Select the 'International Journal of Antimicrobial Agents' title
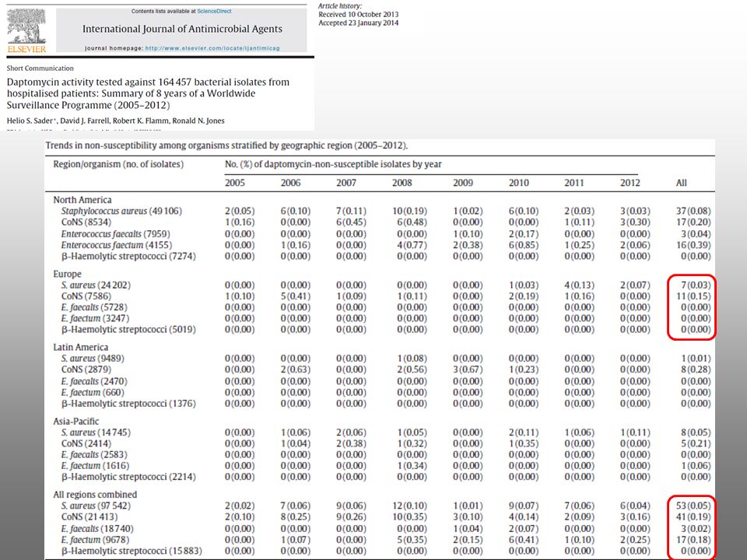The height and width of the screenshot is (560, 747). [x=182, y=29]
